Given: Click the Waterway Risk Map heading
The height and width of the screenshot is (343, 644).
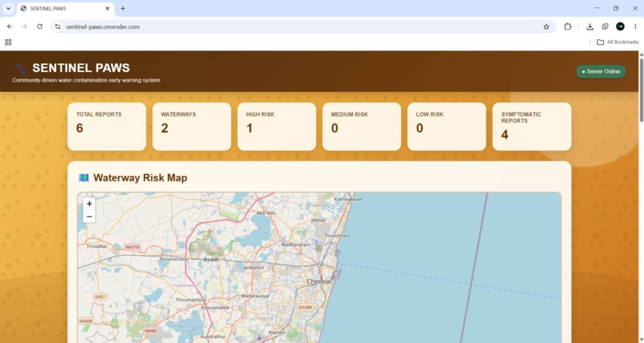Looking at the screenshot, I should (x=141, y=177).
